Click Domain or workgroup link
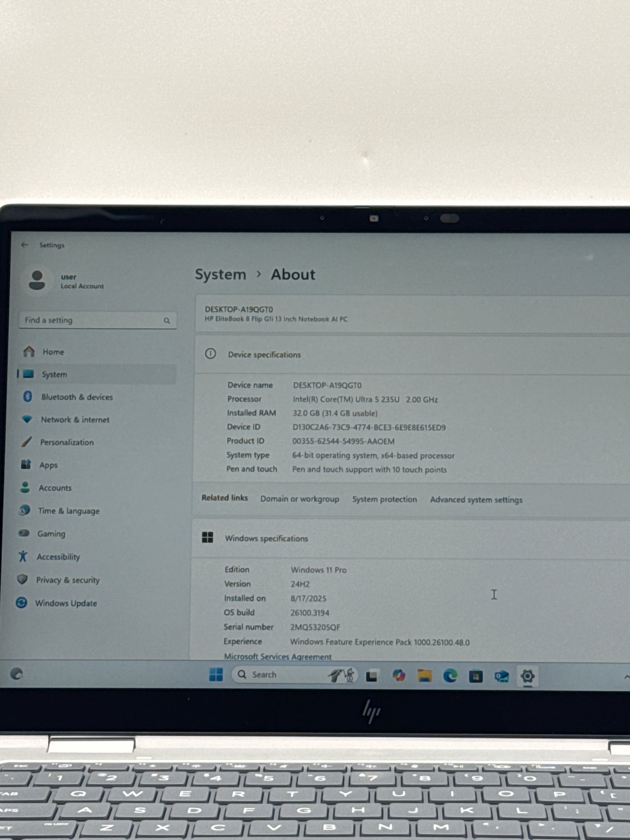 tap(300, 499)
